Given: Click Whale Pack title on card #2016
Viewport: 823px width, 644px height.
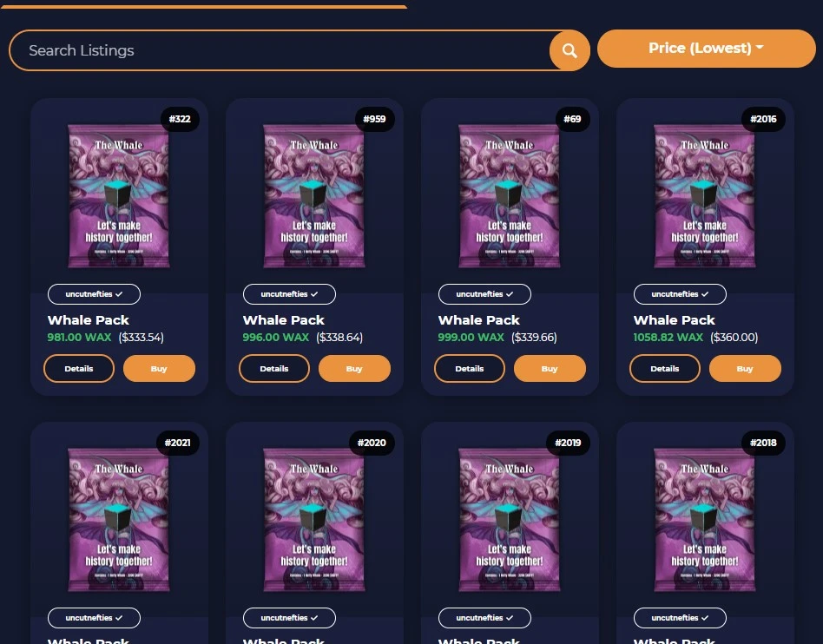Looking at the screenshot, I should pyautogui.click(x=674, y=320).
